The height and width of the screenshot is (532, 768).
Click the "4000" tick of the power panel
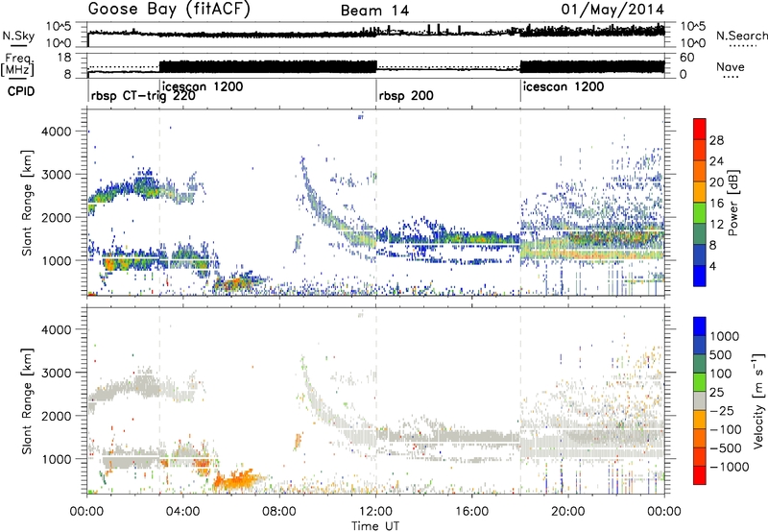(56, 132)
